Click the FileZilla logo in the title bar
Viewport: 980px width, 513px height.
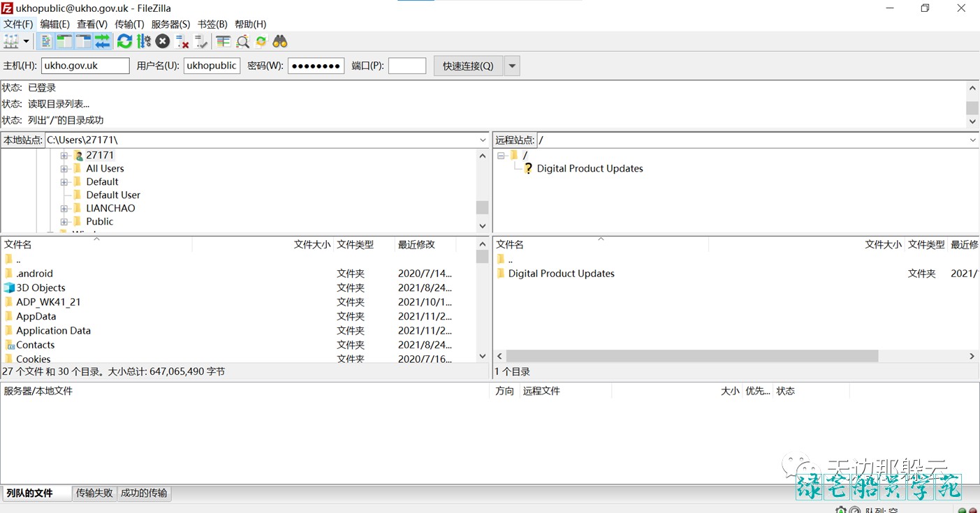[7, 8]
